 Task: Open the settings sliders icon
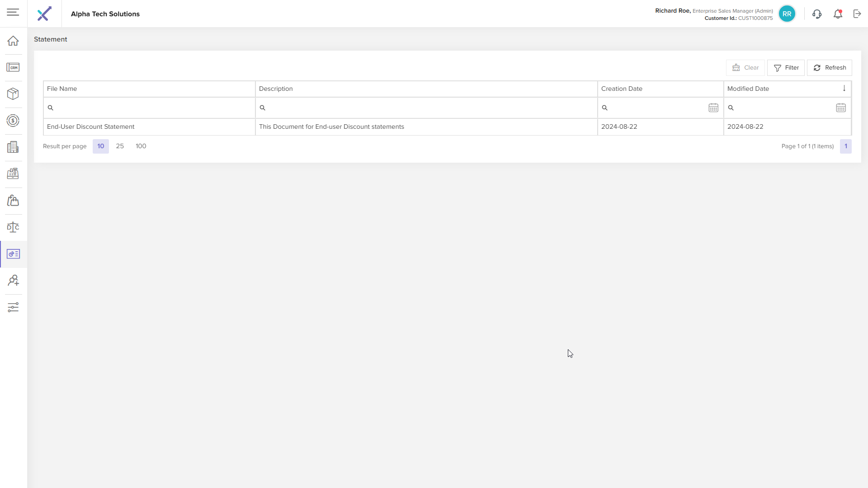pos(13,307)
